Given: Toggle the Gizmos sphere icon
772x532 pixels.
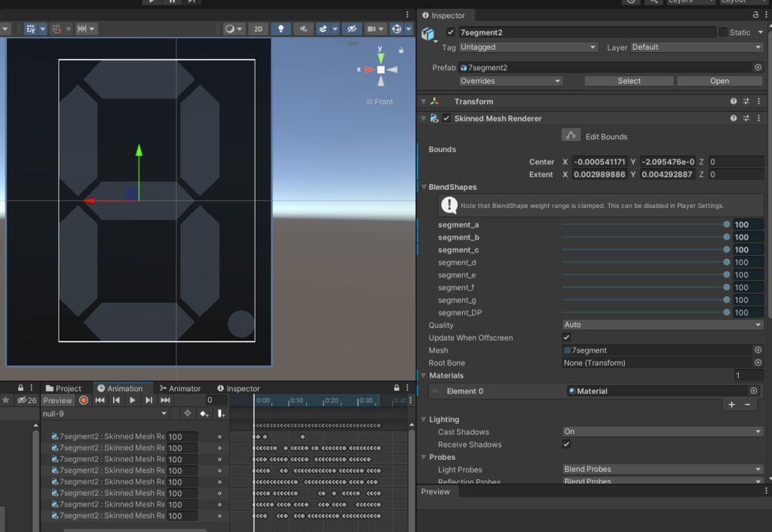Looking at the screenshot, I should tap(397, 29).
